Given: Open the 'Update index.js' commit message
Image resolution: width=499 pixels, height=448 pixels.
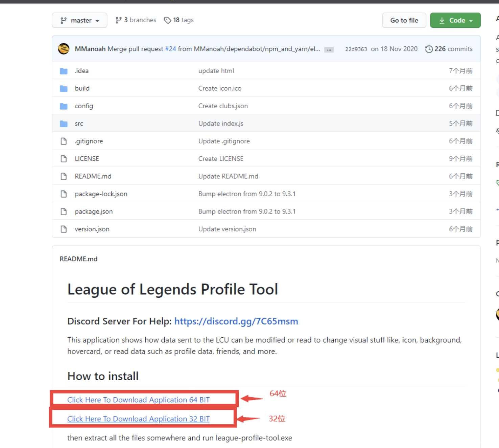Looking at the screenshot, I should pos(221,124).
